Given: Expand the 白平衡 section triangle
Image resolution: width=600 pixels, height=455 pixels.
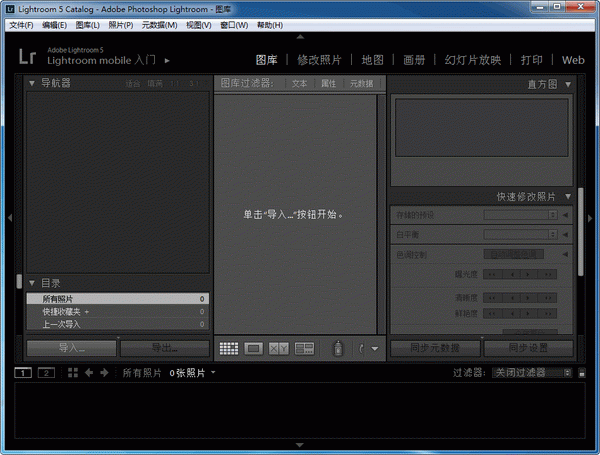Looking at the screenshot, I should (565, 234).
